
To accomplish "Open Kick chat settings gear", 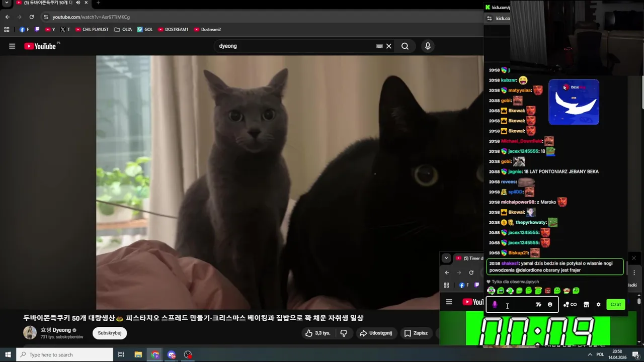I will 598,305.
